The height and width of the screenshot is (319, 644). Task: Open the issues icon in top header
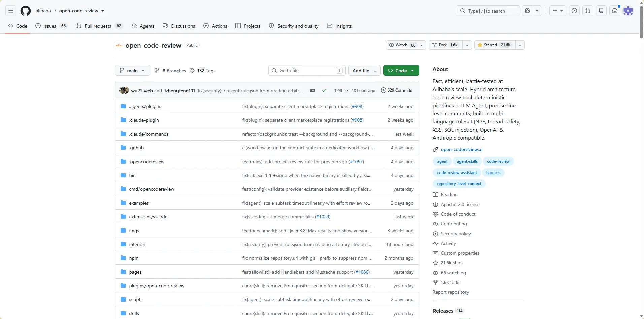click(x=574, y=11)
